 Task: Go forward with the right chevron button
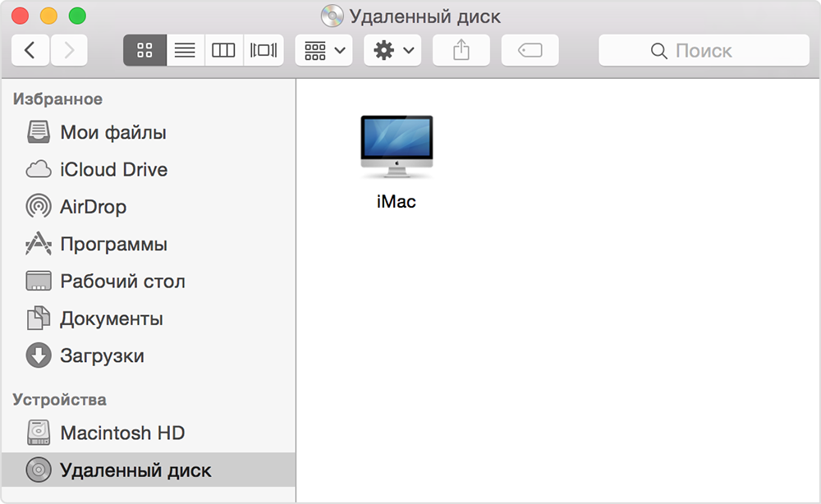[69, 50]
